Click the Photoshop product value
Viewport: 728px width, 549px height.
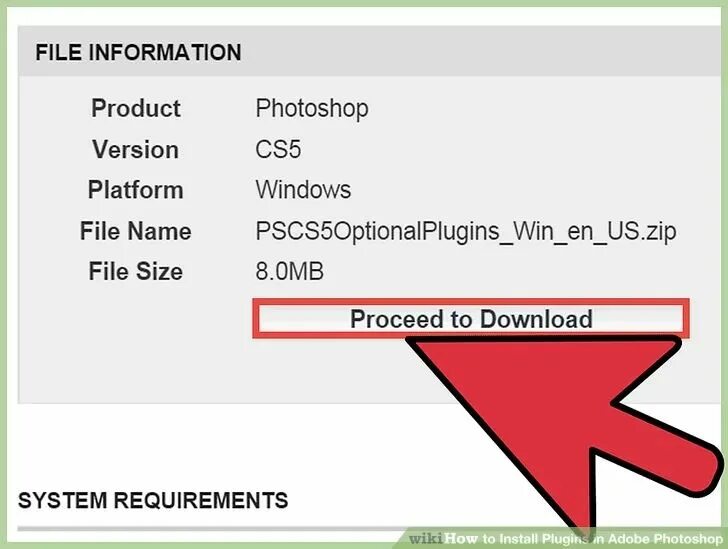coord(312,109)
